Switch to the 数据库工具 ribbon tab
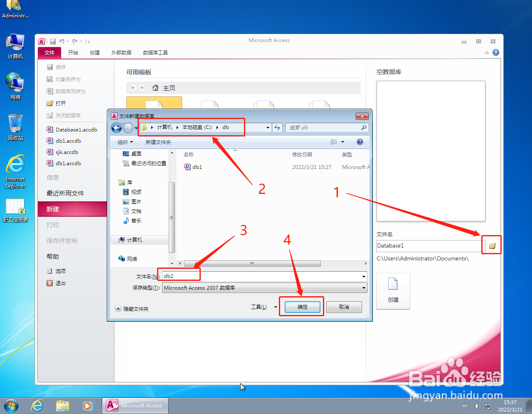Image resolution: width=532 pixels, height=414 pixels. [155, 53]
